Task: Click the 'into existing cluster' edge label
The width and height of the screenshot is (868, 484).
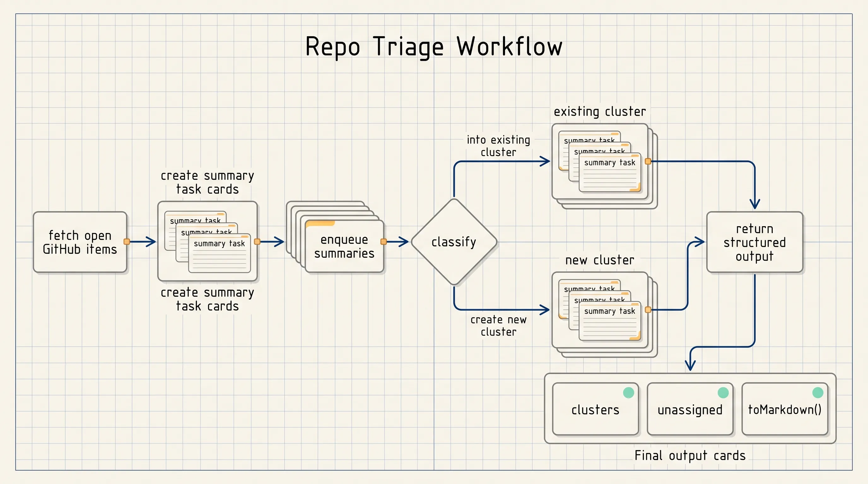Action: [498, 146]
